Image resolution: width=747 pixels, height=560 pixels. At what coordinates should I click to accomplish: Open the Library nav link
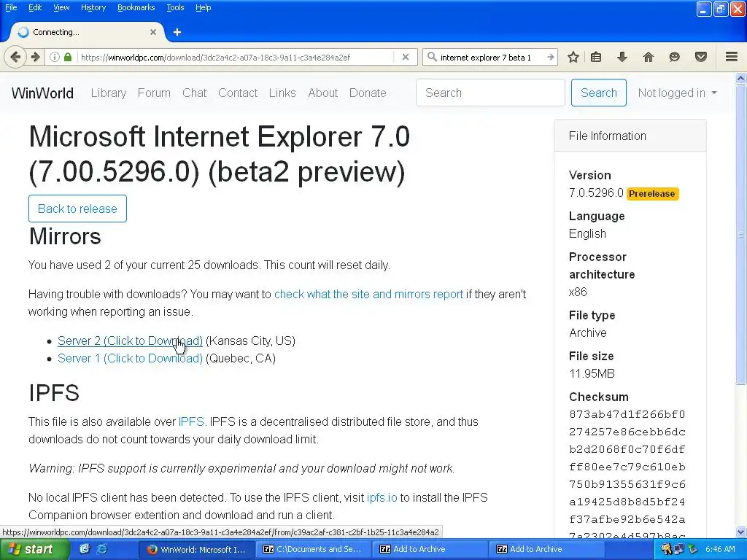[x=109, y=93]
